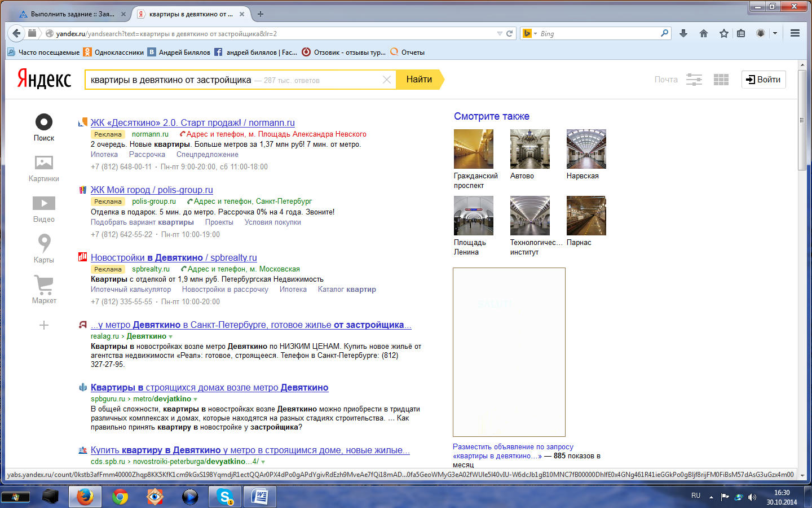
Task: Reload the page with refresh icon
Action: point(510,33)
